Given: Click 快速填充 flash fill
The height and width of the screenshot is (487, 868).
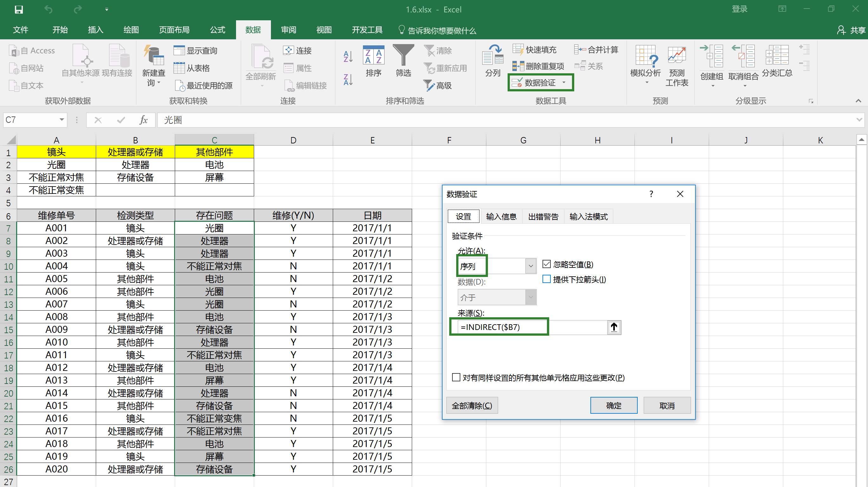Looking at the screenshot, I should pos(535,50).
